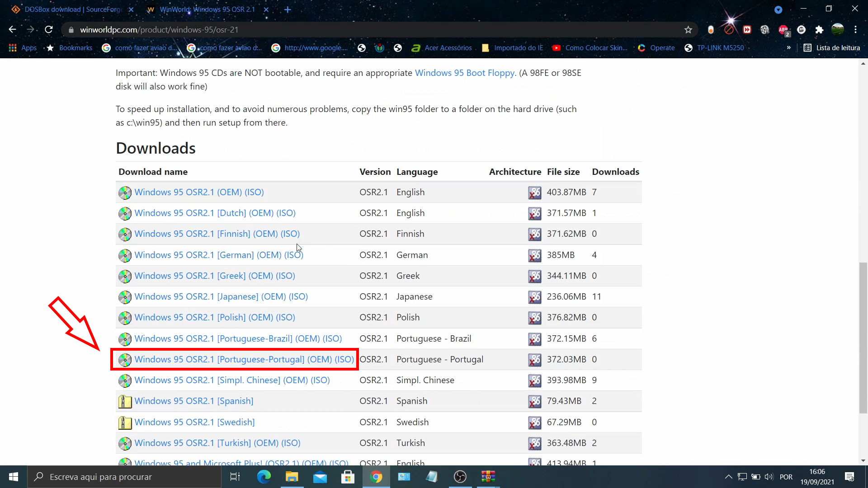
Task: Download Windows 95 OSR2.1 [Greek] ISO
Action: point(215,276)
